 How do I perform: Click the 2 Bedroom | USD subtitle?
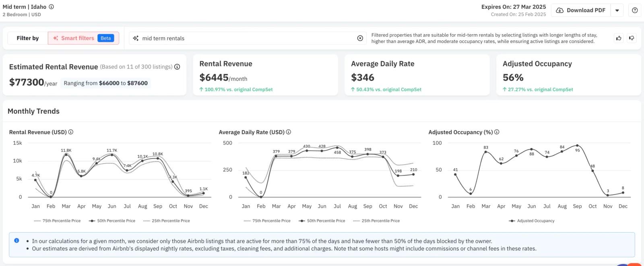(x=22, y=14)
